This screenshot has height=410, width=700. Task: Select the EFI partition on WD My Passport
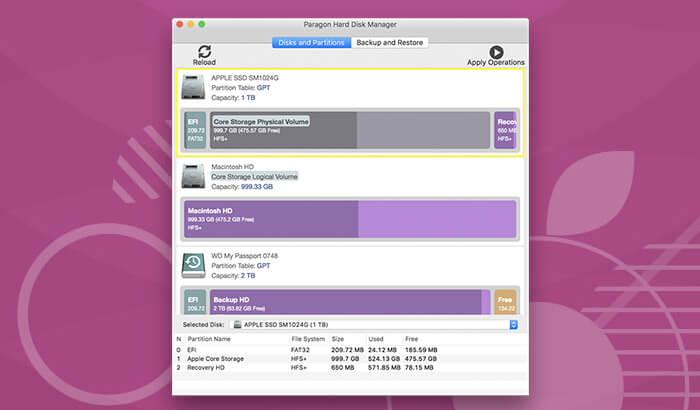tap(195, 302)
